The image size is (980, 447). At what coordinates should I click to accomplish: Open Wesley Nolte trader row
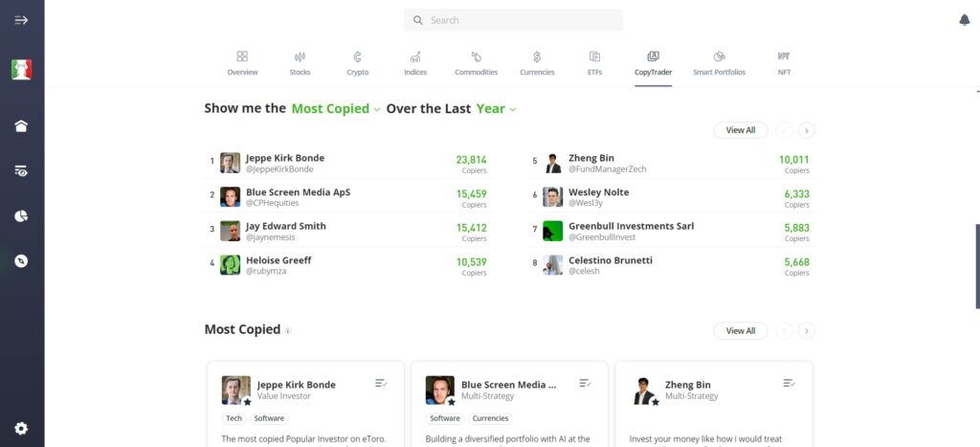[672, 197]
